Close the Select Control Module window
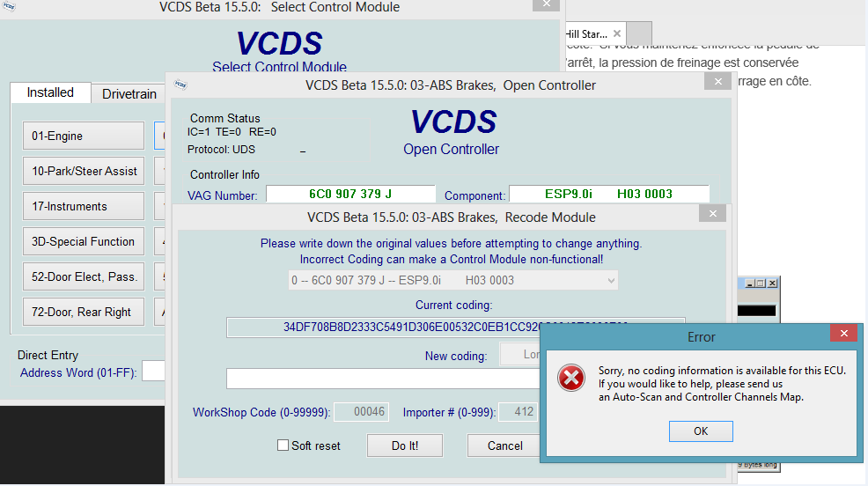 tap(547, 4)
